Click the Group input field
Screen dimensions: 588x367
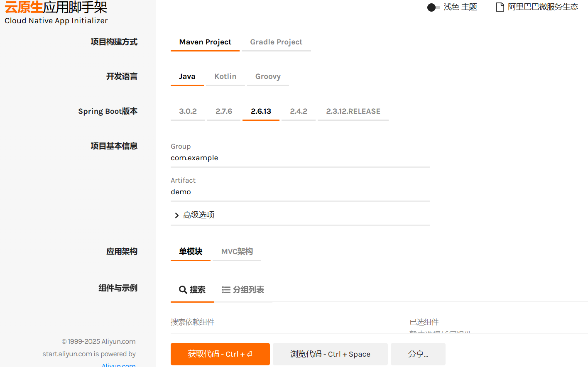click(x=300, y=158)
